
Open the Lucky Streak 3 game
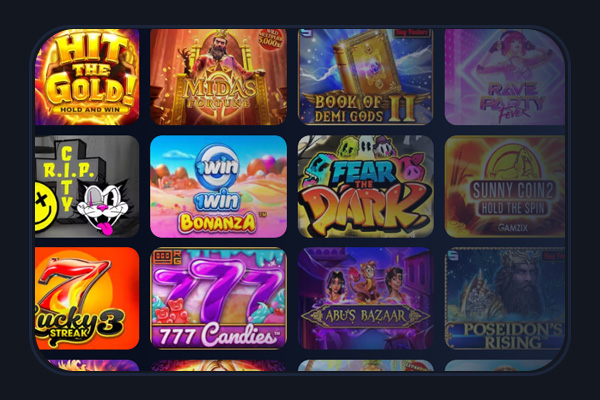coord(87,298)
